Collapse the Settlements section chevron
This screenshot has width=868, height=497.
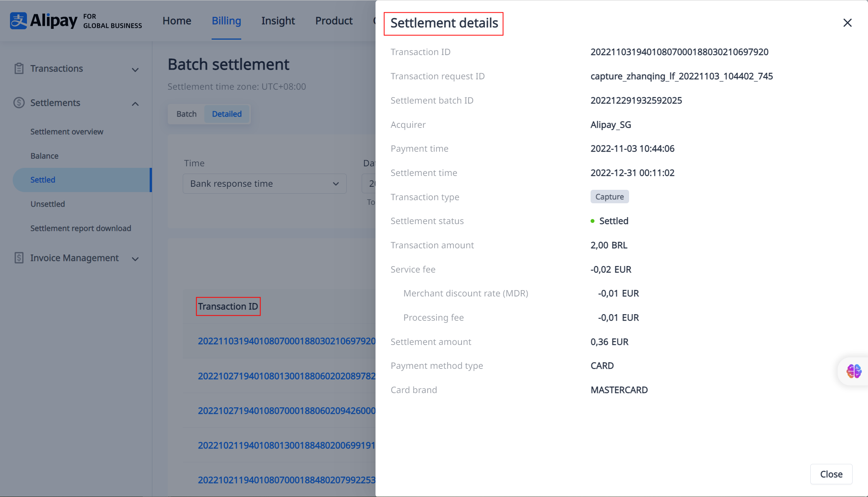(x=135, y=104)
